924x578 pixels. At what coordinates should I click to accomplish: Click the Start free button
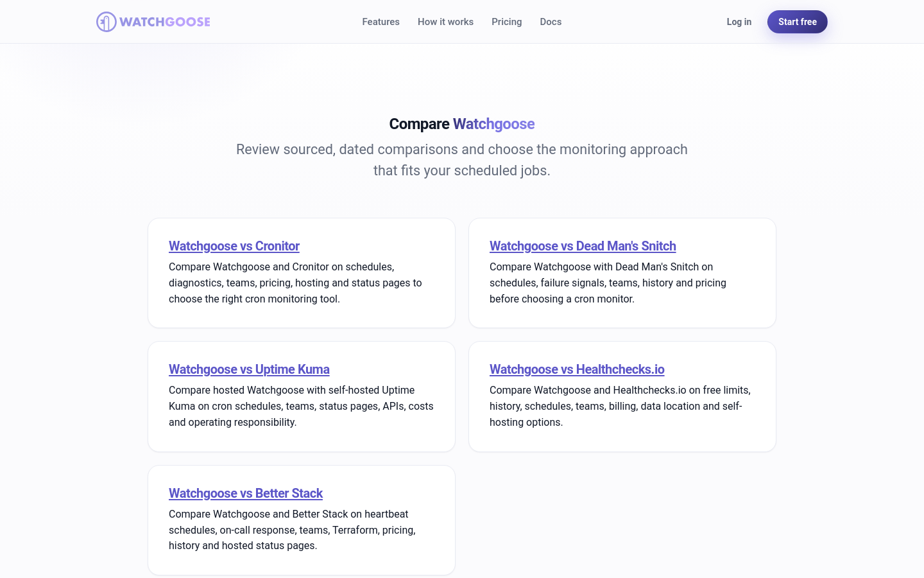pyautogui.click(x=798, y=22)
